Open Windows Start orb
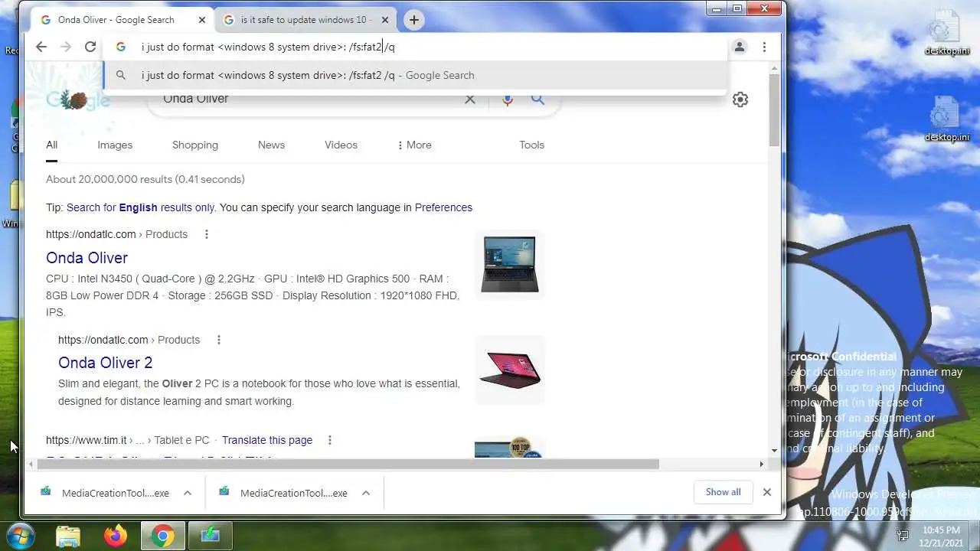The width and height of the screenshot is (980, 551). [x=21, y=536]
